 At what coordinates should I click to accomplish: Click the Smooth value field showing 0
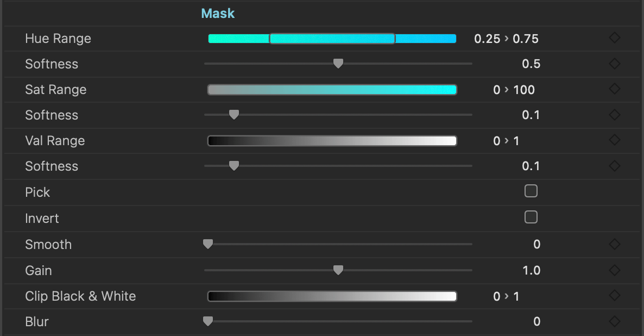[x=536, y=245]
